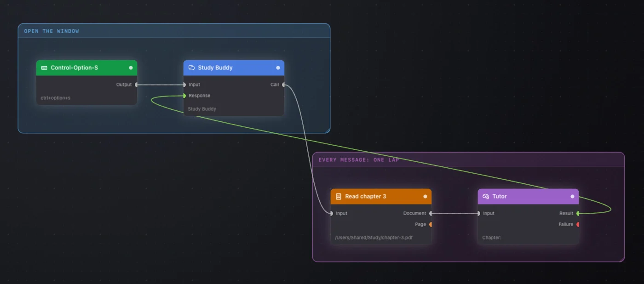644x284 pixels.
Task: Toggle the status dot on Read chapter 3 node
Action: [425, 196]
